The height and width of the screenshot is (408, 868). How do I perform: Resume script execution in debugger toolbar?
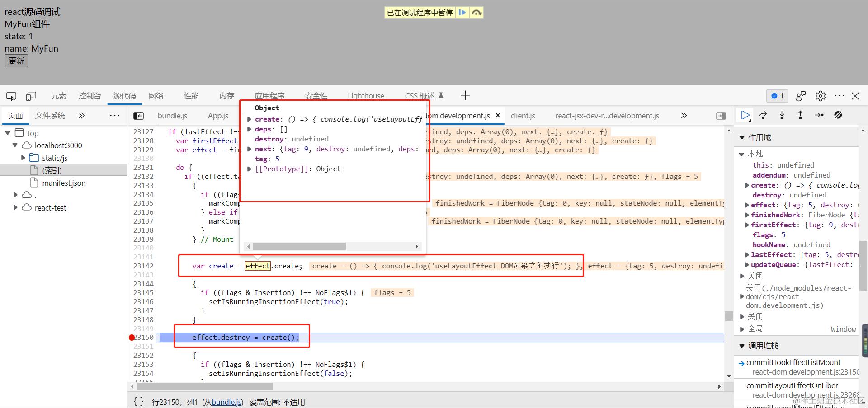tap(745, 116)
